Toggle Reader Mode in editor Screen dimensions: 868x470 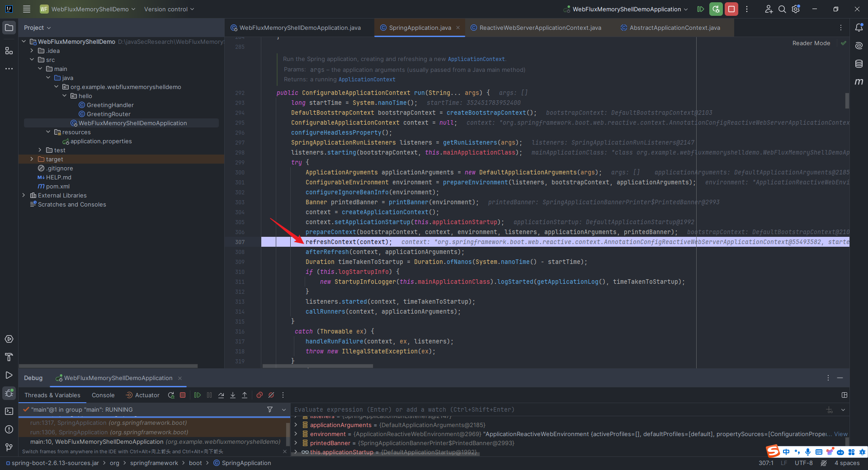coord(811,43)
